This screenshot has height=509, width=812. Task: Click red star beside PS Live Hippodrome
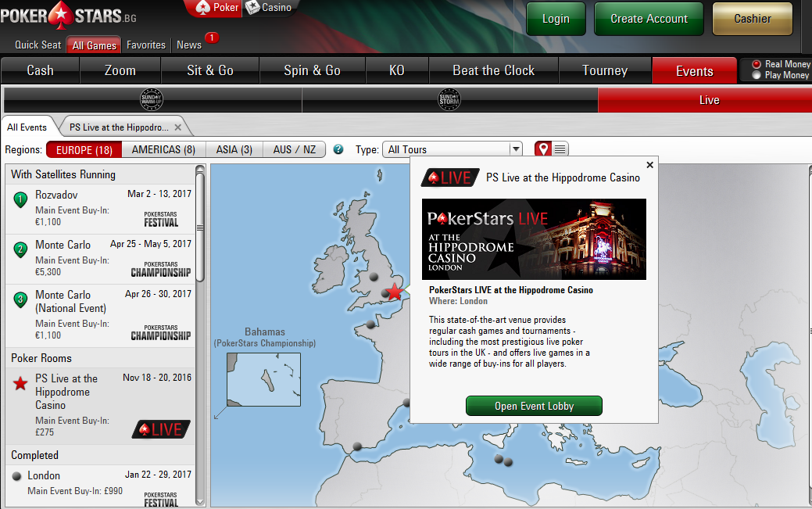[20, 384]
